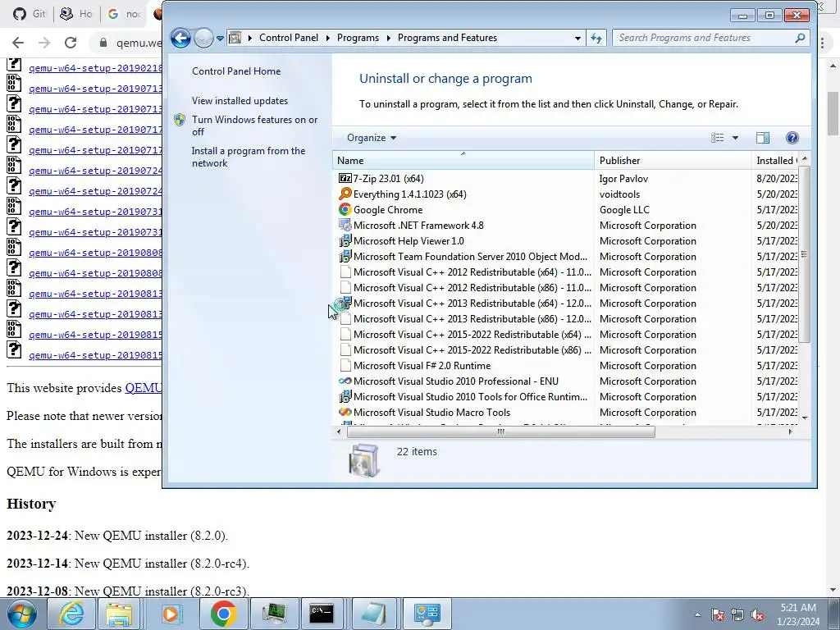Toggle the preview pane button

point(763,138)
